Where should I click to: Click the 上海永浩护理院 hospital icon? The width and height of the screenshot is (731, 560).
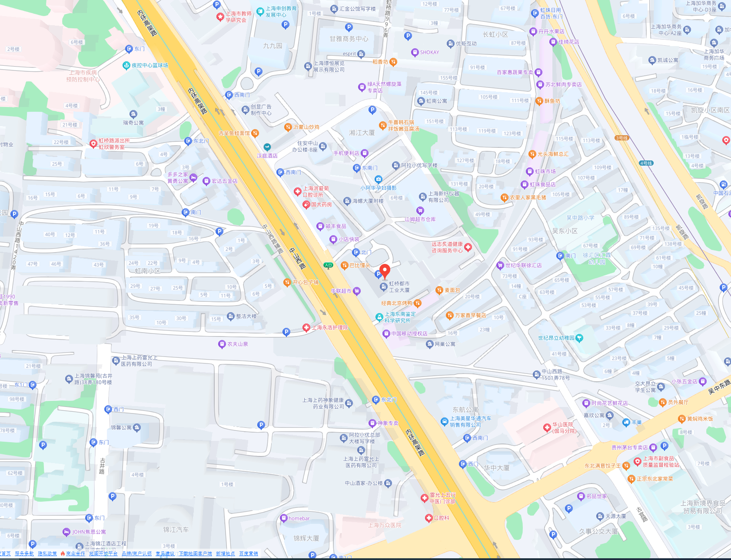306,327
